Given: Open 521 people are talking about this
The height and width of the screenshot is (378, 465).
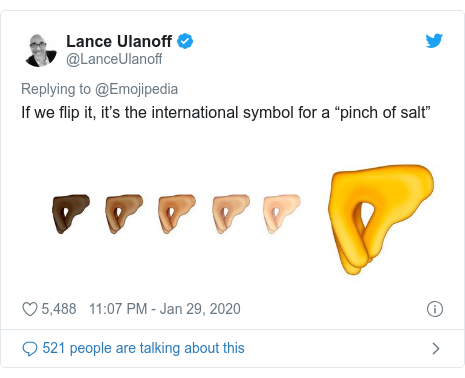Looking at the screenshot, I should pos(143,348).
